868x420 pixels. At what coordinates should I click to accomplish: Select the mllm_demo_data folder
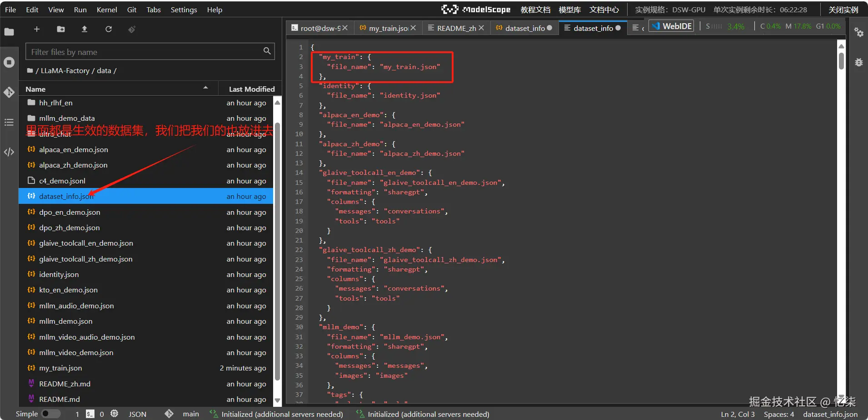pos(145,118)
